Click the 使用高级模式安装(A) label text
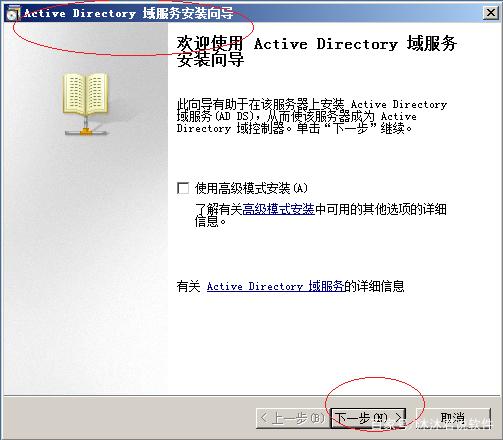Image resolution: width=503 pixels, height=440 pixels. click(x=251, y=188)
